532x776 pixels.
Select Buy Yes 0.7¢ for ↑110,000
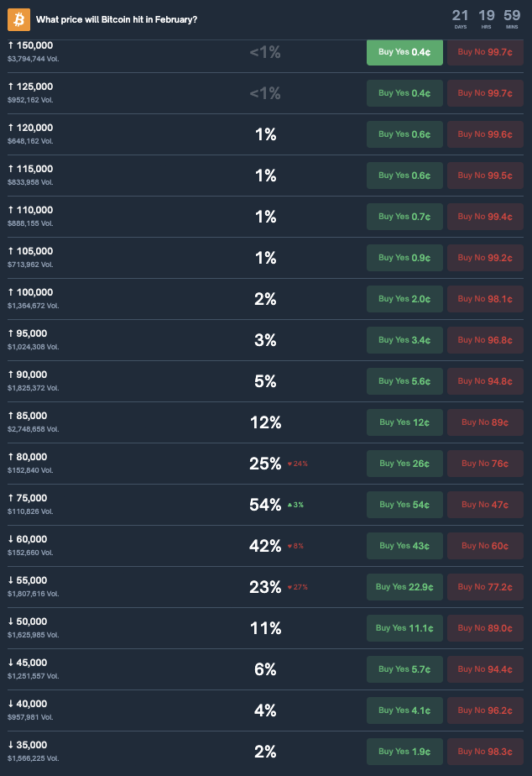pos(404,217)
